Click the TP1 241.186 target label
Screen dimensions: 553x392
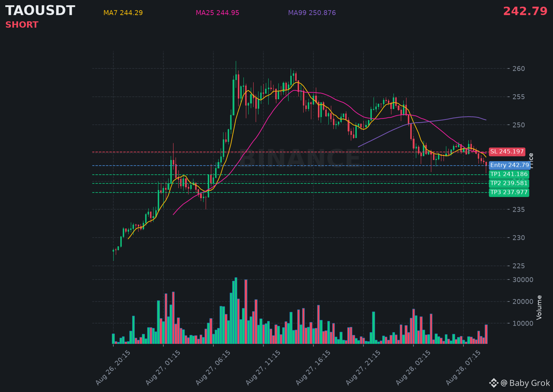click(x=509, y=174)
